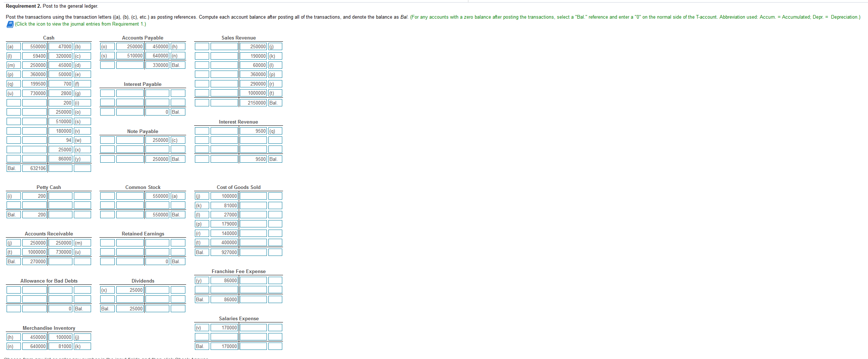Open the journal entries icon from Requirement 1

click(9, 24)
